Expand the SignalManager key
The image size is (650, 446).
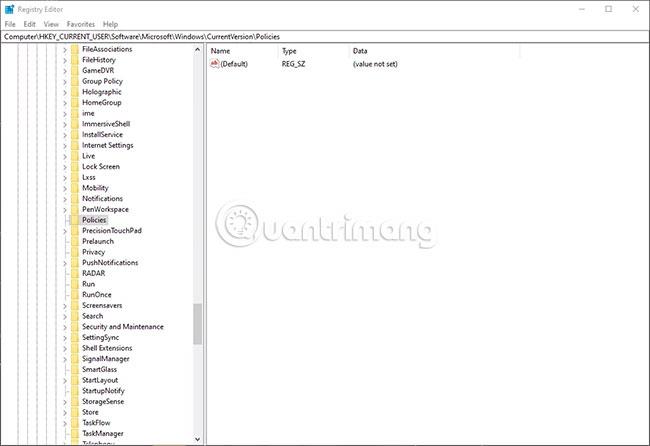pyautogui.click(x=65, y=359)
